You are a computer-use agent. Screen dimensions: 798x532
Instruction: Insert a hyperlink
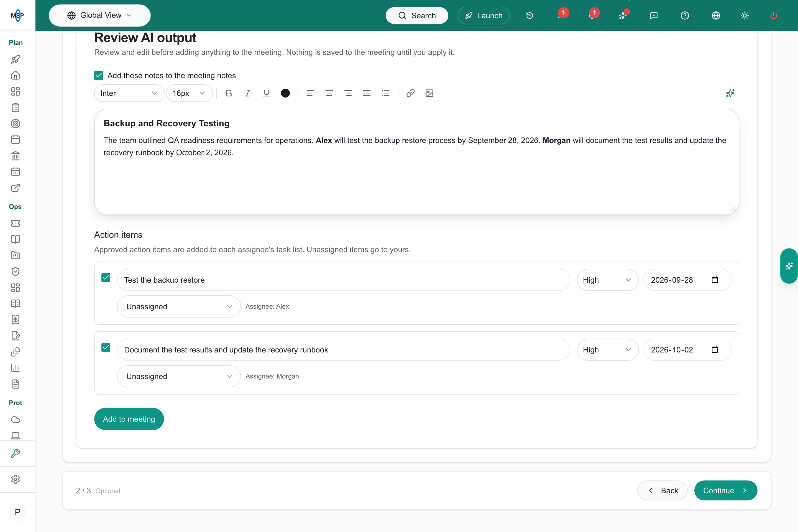(x=411, y=93)
